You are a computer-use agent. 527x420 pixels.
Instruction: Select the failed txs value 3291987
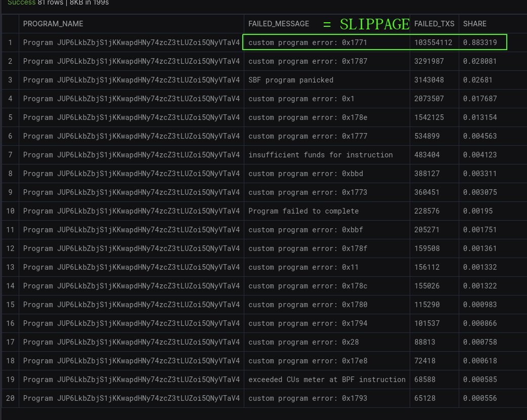[x=429, y=61]
